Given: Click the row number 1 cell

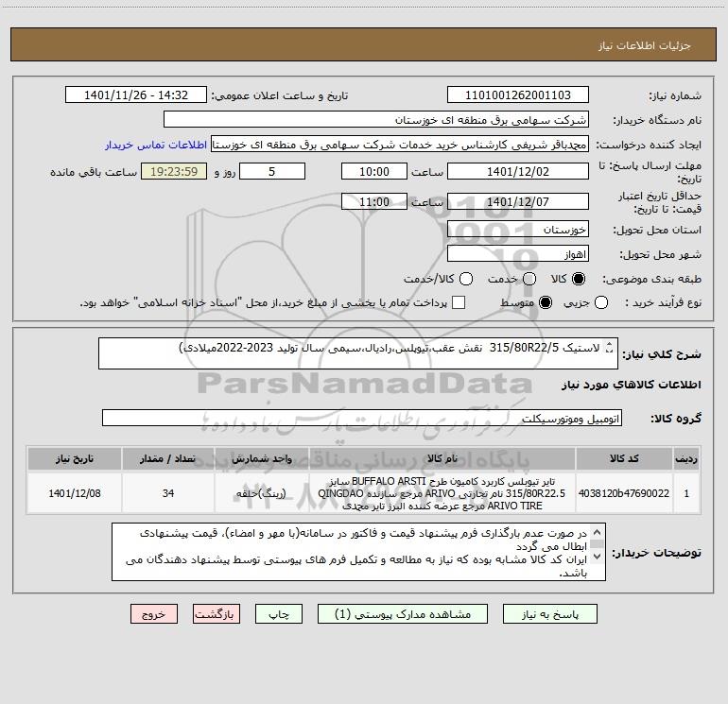Looking at the screenshot, I should click(x=686, y=493).
